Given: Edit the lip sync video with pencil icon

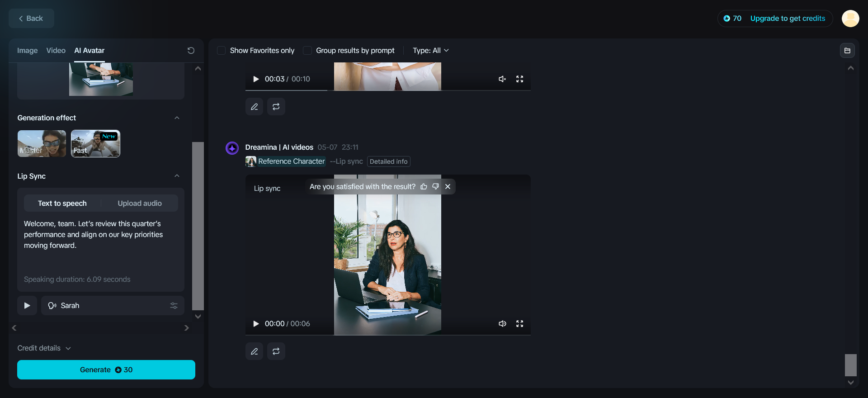Looking at the screenshot, I should tap(255, 351).
